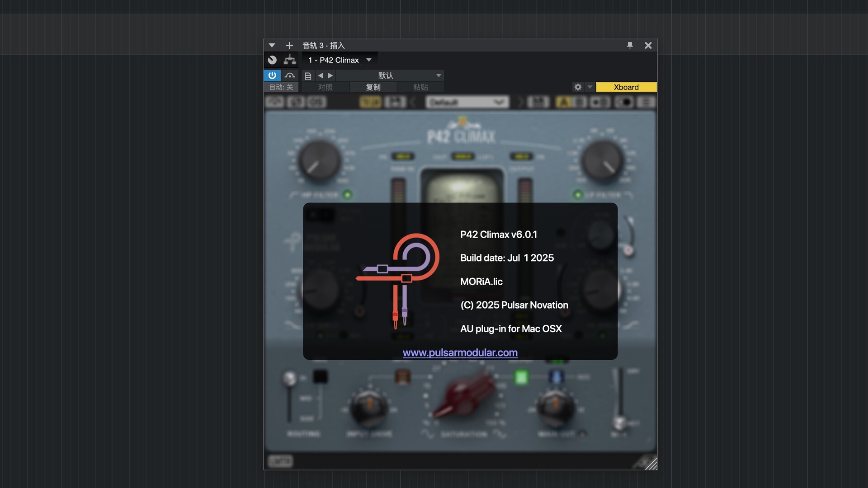Click the knob-shaped channel editor icon
This screenshot has height=488, width=868.
tap(272, 60)
